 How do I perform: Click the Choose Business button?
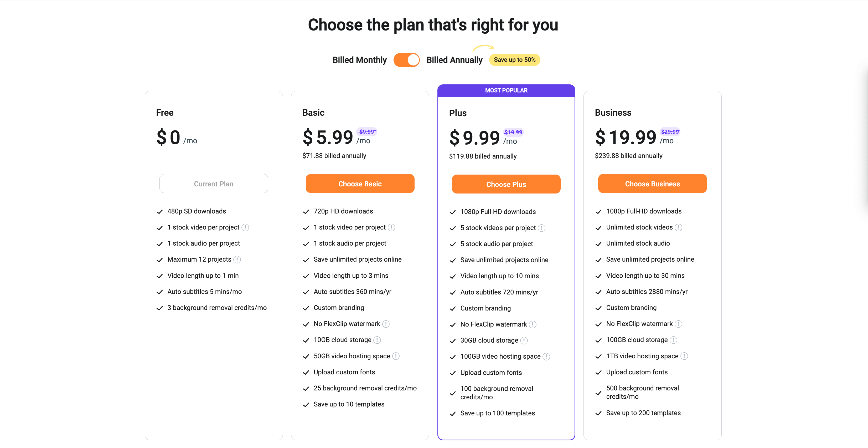652,184
